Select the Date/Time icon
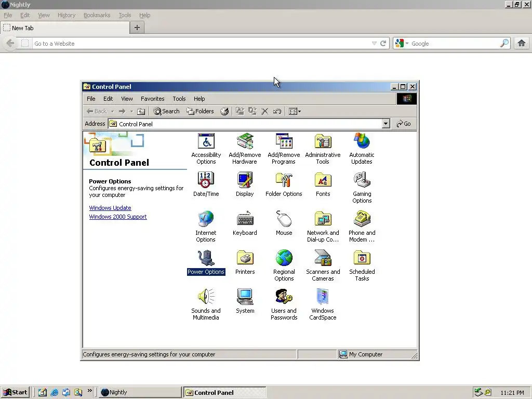Screen dimensions: 532x399 (x=206, y=180)
